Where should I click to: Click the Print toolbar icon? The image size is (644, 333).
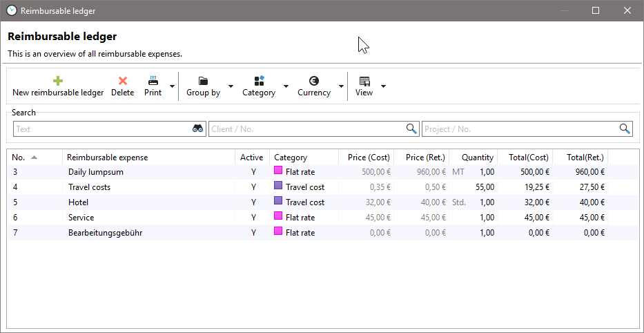coord(153,81)
